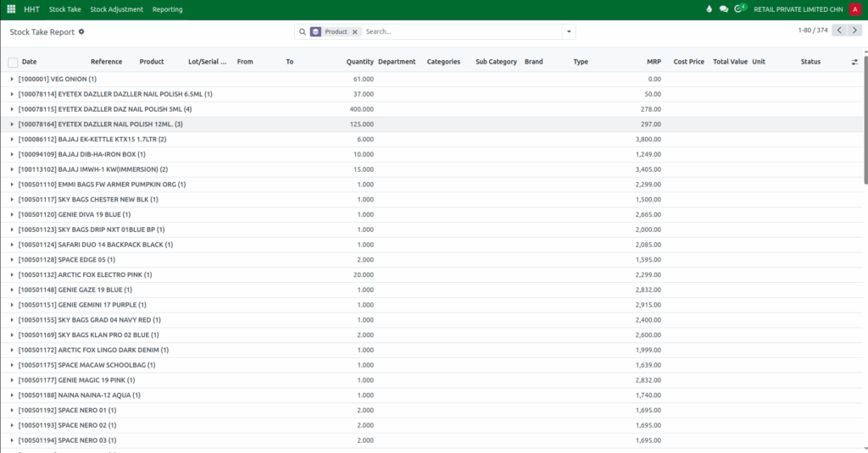Go to the previous page of records
This screenshot has width=868, height=453.
coord(839,30)
